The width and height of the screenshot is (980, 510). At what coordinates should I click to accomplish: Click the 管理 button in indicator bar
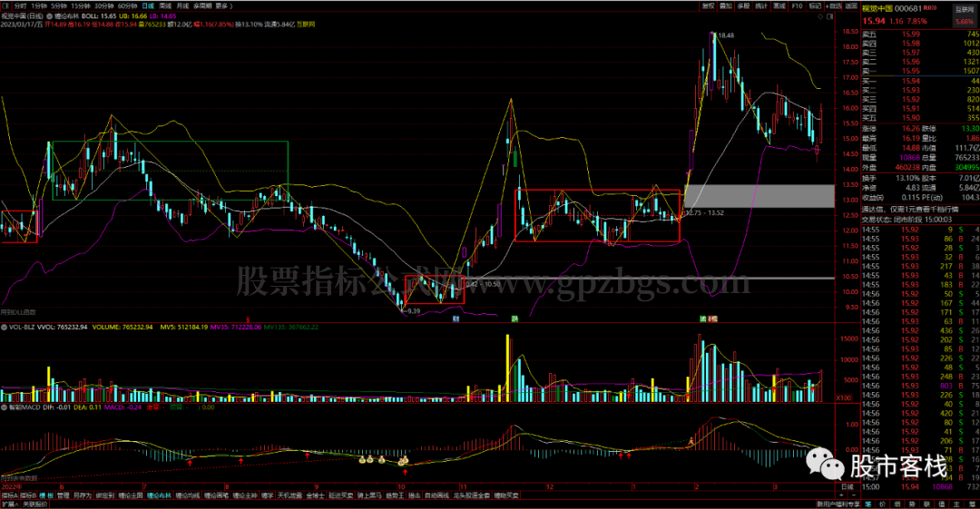point(64,495)
